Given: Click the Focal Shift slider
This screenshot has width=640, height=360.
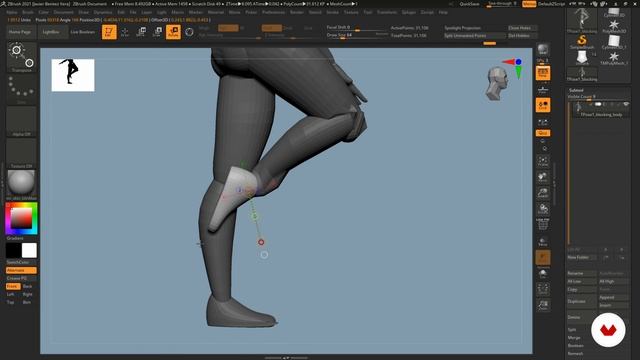Looking at the screenshot, I should (x=356, y=28).
